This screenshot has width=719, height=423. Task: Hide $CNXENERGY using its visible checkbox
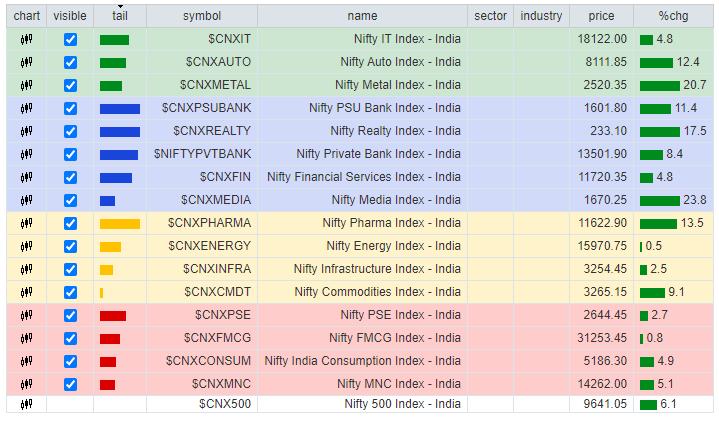click(x=70, y=246)
